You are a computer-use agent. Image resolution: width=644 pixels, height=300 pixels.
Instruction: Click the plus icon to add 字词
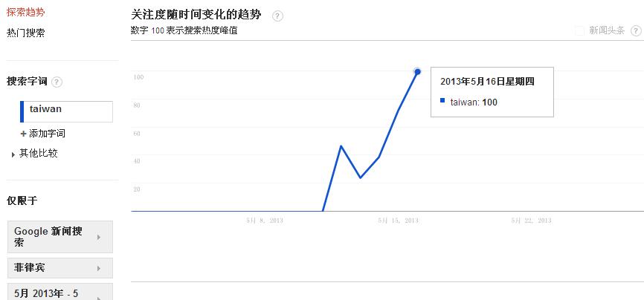(23, 134)
